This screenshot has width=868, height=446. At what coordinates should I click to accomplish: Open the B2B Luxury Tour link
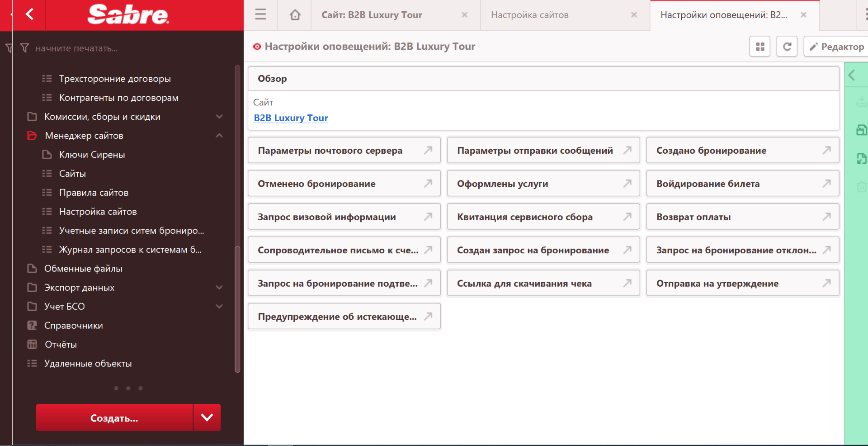click(291, 118)
